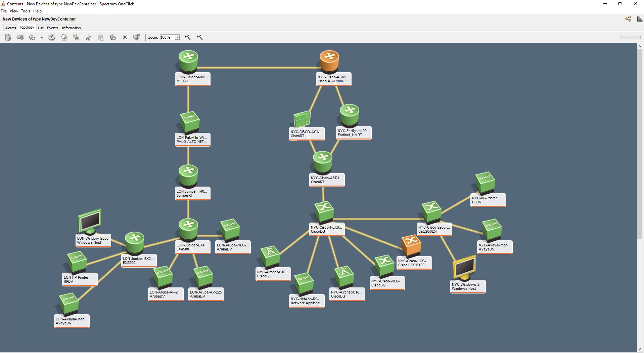Click the X delete icon in toolbar

point(125,37)
